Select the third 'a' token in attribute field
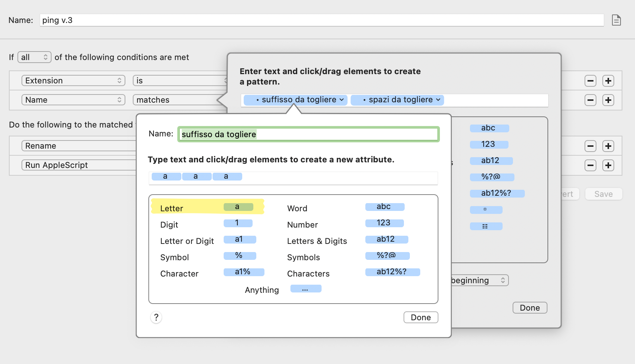This screenshot has width=635, height=364. coord(227,176)
